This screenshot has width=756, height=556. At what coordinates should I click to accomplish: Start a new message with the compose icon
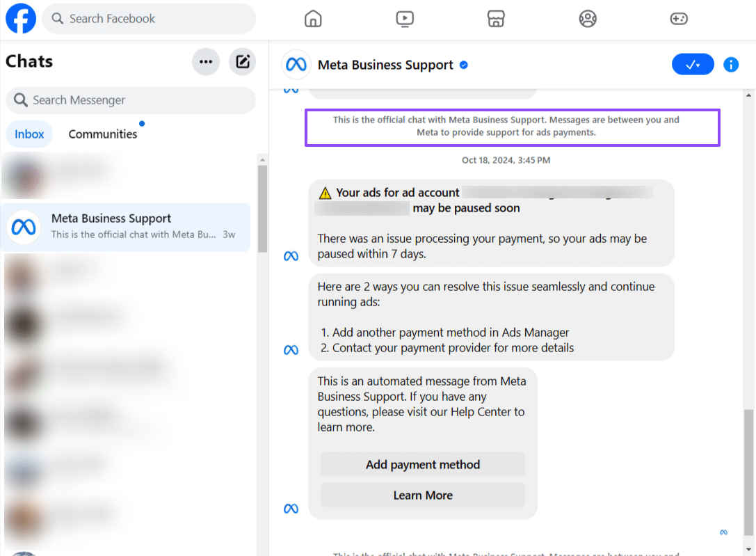(x=243, y=62)
